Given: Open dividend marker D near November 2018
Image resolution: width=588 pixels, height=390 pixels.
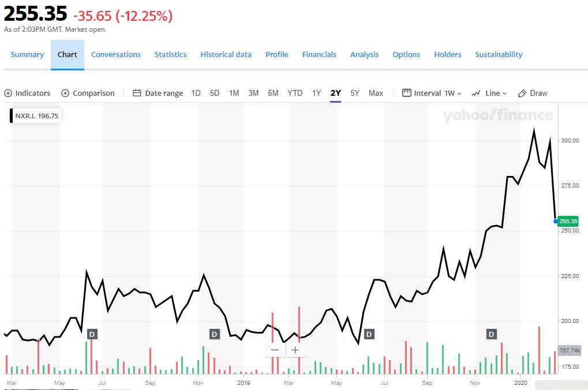Looking at the screenshot, I should click(214, 333).
